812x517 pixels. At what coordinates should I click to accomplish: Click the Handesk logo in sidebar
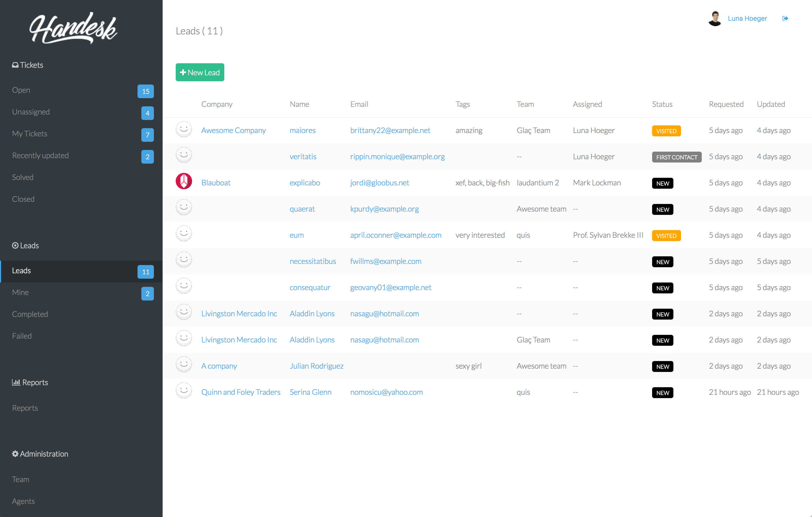(x=73, y=28)
